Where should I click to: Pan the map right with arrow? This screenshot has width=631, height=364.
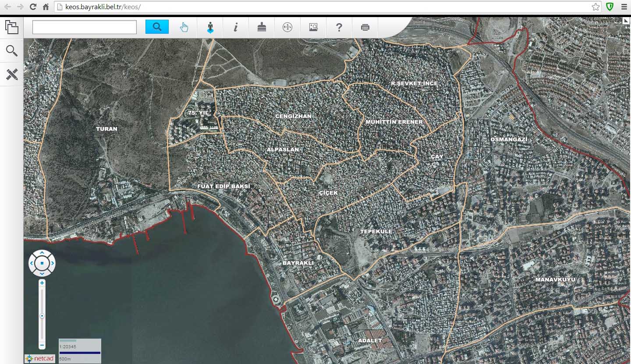click(x=52, y=263)
